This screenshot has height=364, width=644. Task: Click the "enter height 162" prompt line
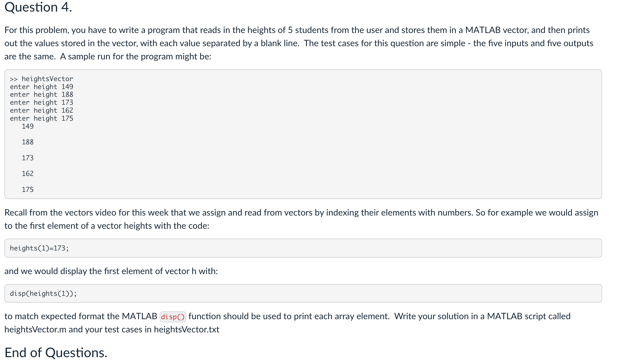coord(42,111)
